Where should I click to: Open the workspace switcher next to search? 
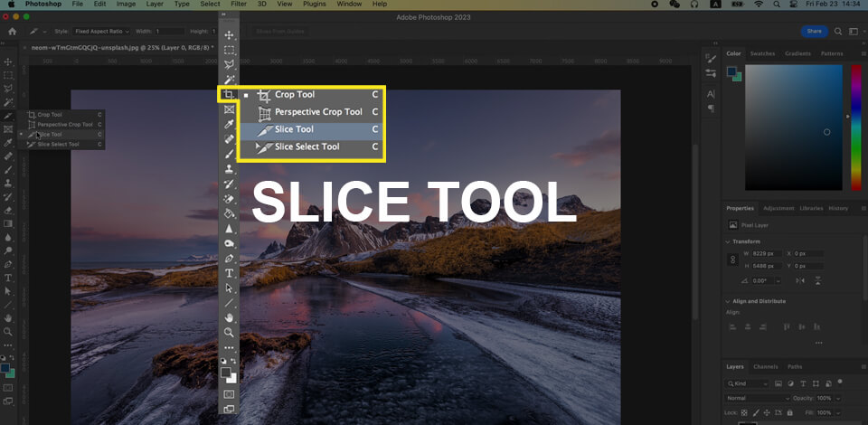tap(853, 32)
